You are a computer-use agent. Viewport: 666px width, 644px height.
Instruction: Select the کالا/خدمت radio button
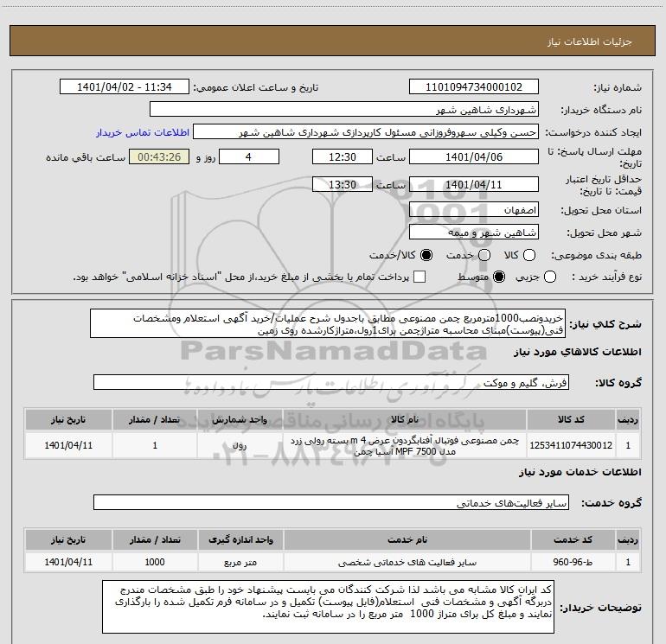click(x=426, y=255)
